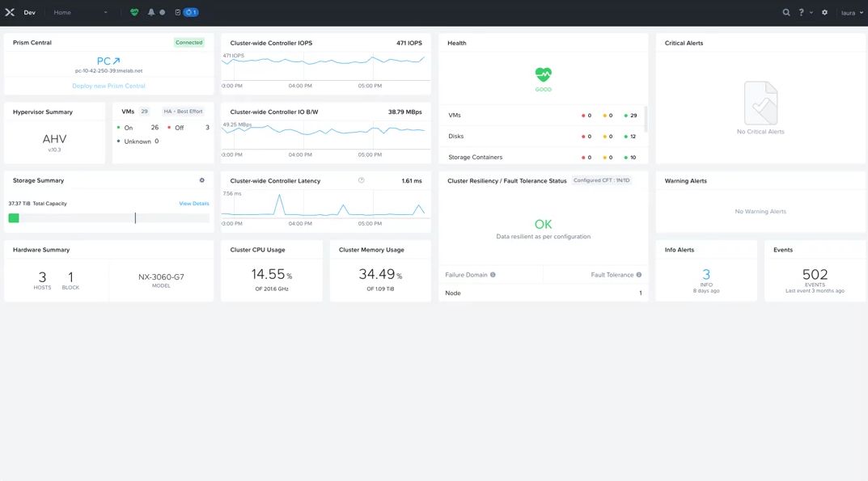
Task: Click the 3 Info alerts count
Action: click(x=705, y=274)
